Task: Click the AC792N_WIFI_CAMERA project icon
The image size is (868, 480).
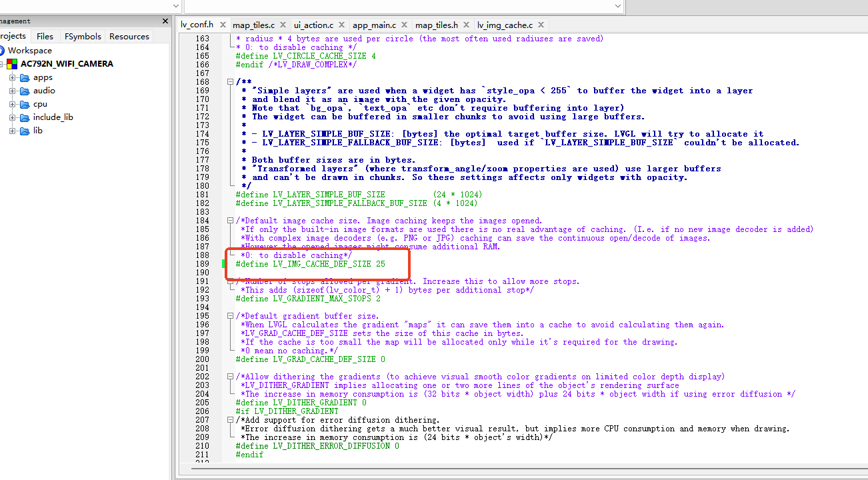Action: [11, 64]
